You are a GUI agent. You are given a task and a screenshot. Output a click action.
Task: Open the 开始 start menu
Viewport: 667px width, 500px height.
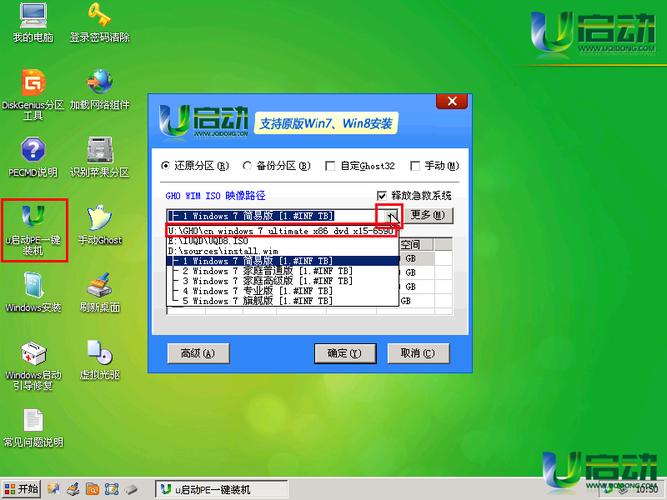[x=21, y=489]
